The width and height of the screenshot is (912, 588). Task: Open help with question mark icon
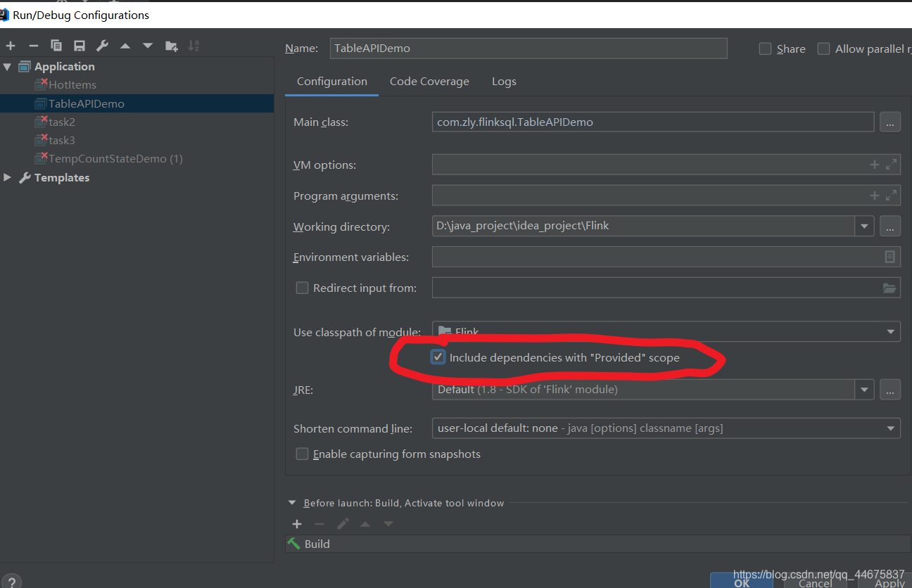tap(11, 581)
